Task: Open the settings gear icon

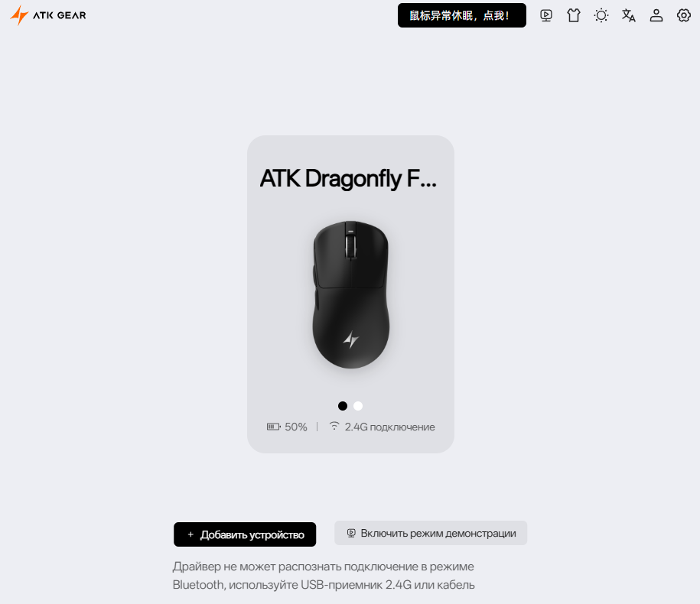Action: 683,15
